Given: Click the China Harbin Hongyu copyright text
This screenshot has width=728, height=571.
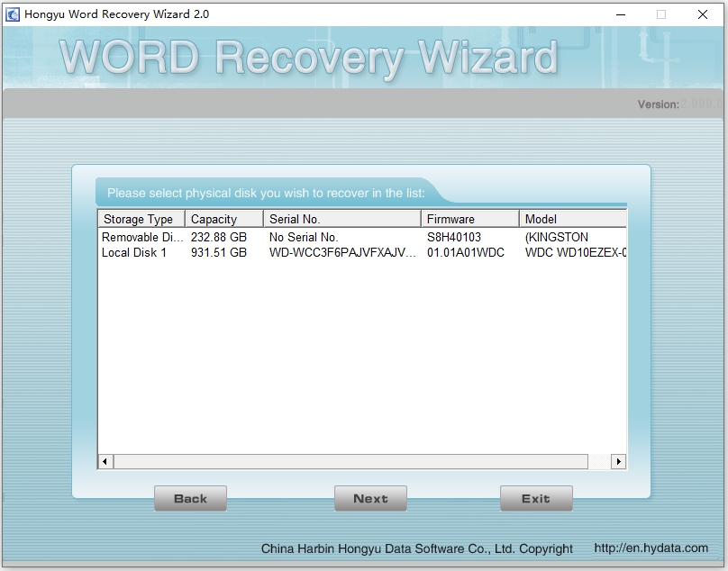Looking at the screenshot, I should [418, 548].
